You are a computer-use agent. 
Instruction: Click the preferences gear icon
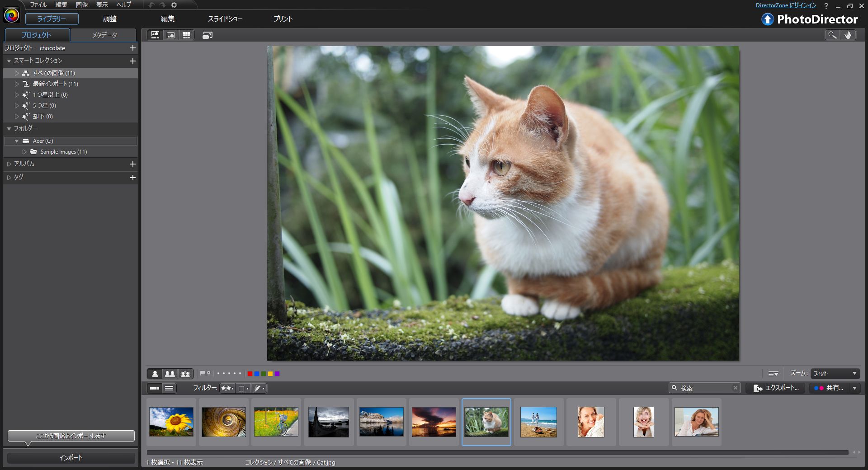(174, 5)
